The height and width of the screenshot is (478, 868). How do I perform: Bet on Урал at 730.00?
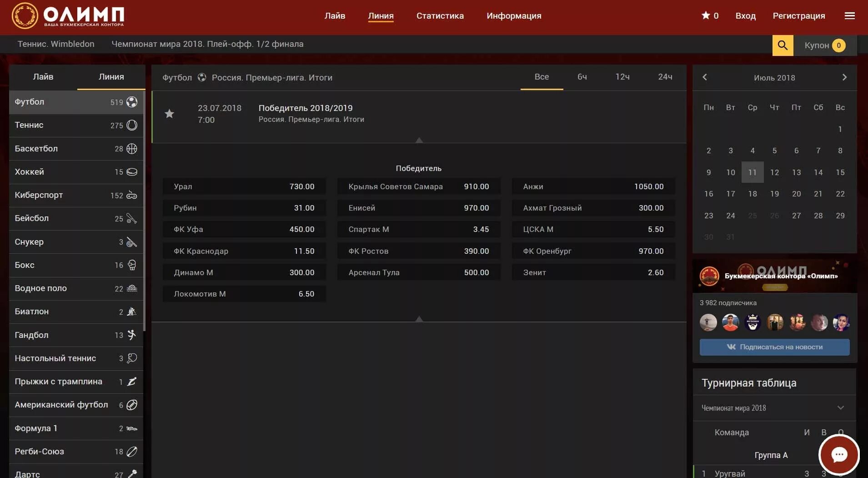[244, 186]
